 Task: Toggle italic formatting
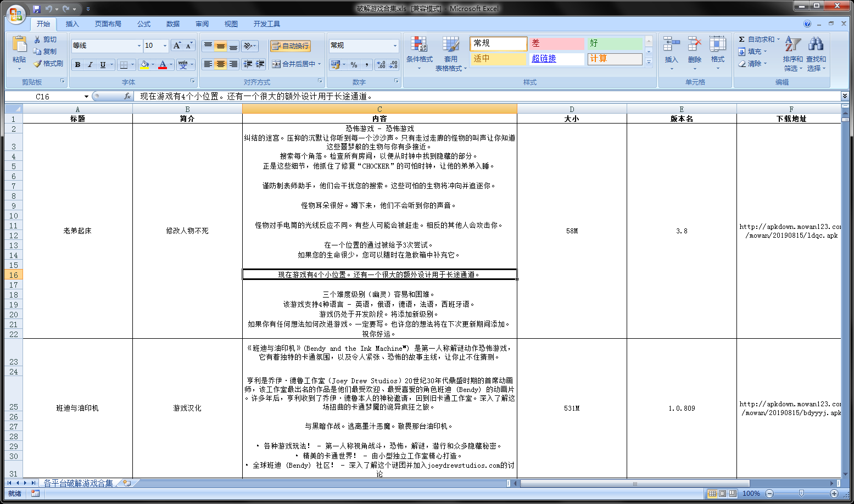coord(90,65)
